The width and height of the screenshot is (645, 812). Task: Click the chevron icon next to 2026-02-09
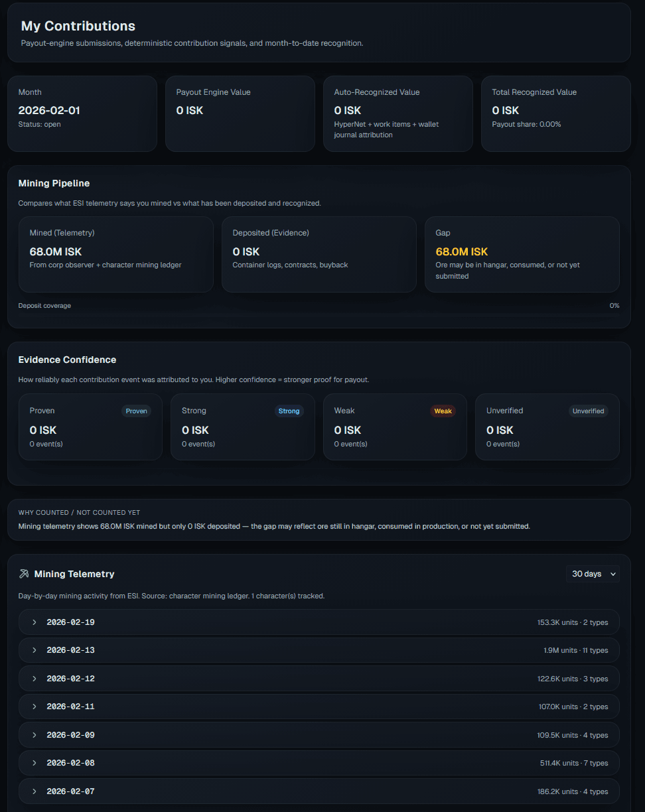coord(35,735)
